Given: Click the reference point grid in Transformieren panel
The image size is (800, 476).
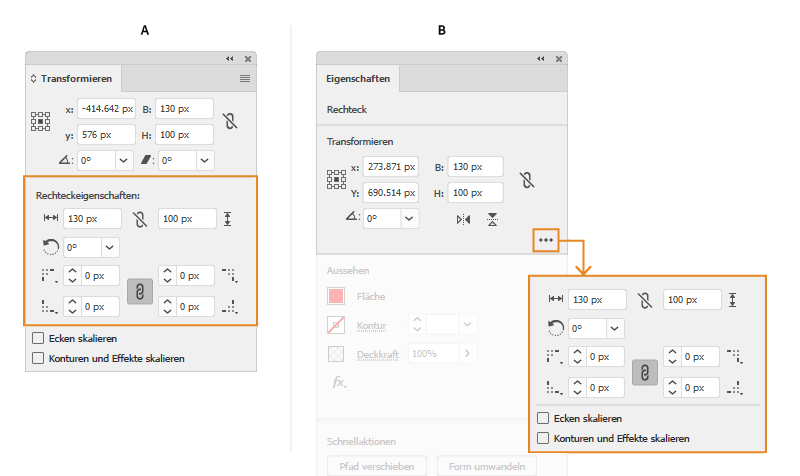Looking at the screenshot, I should pyautogui.click(x=40, y=121).
